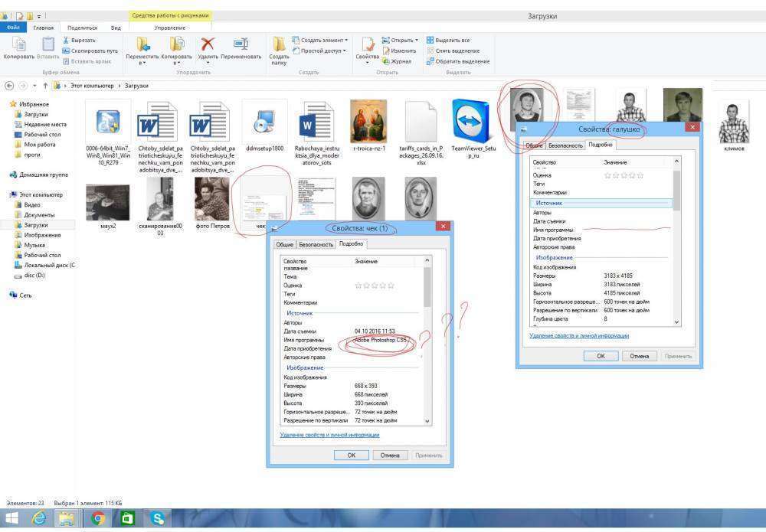Screen dimensions: 766x532
Task: Switch to Общие tab in галушко properties
Action: click(534, 145)
